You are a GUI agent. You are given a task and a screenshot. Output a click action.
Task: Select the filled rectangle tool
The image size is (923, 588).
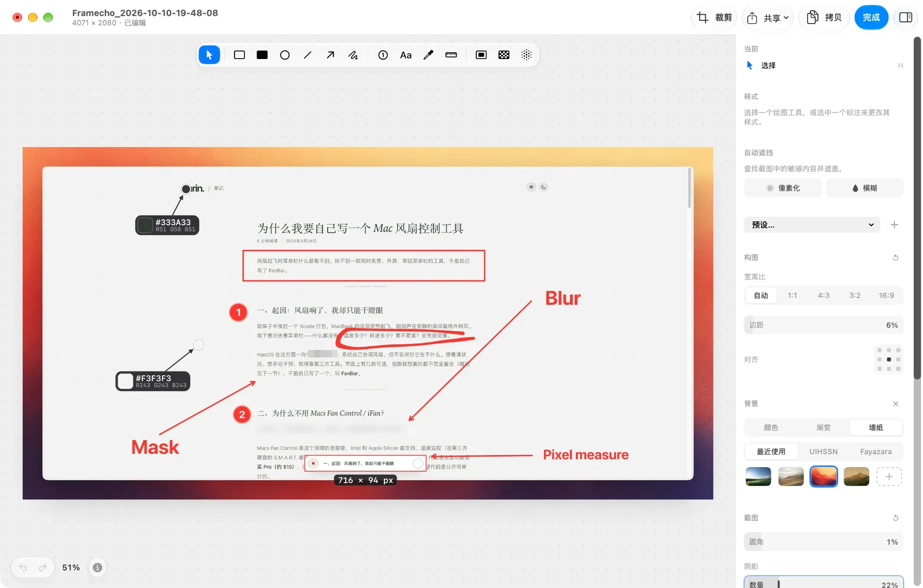(262, 55)
